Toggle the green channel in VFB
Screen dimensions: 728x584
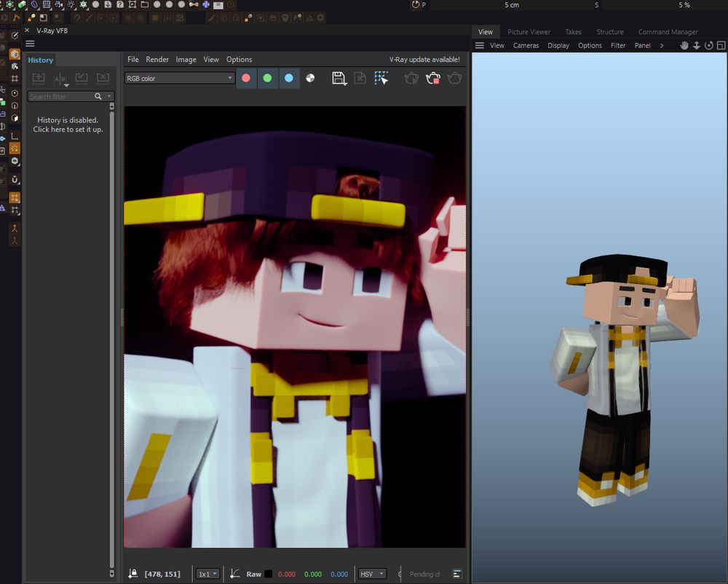[267, 79]
